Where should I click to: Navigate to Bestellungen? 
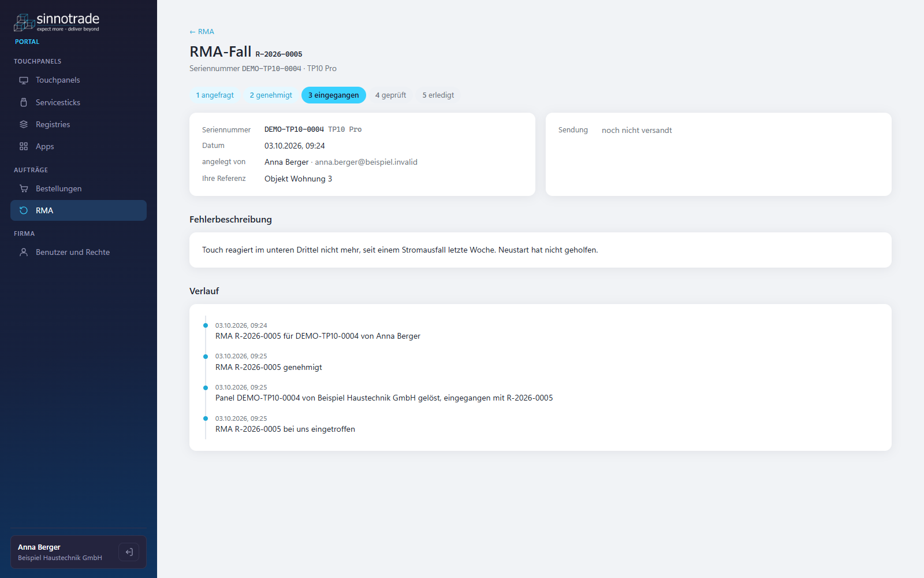[x=79, y=188]
